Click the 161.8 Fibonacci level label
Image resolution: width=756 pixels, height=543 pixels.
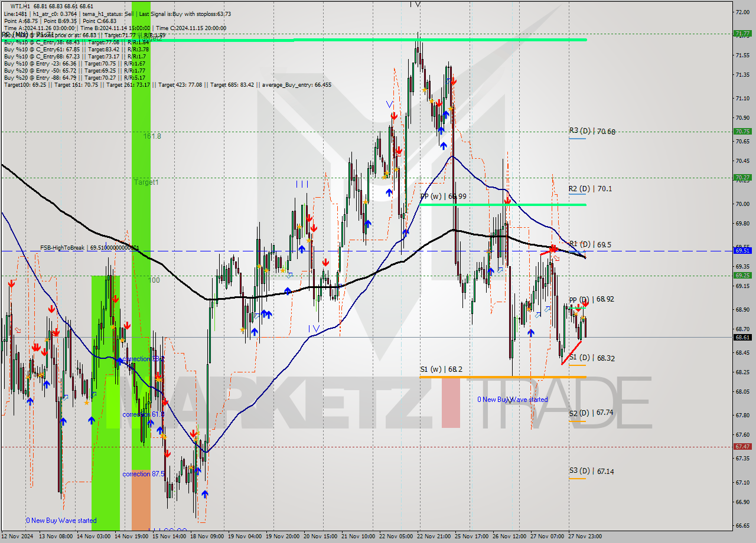[x=152, y=136]
